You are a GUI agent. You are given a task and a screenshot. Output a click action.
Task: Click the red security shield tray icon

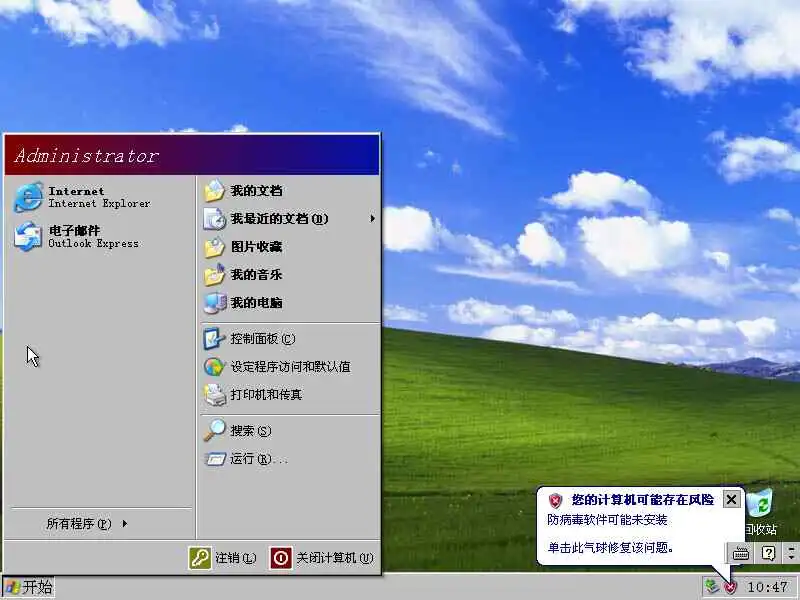pos(731,587)
